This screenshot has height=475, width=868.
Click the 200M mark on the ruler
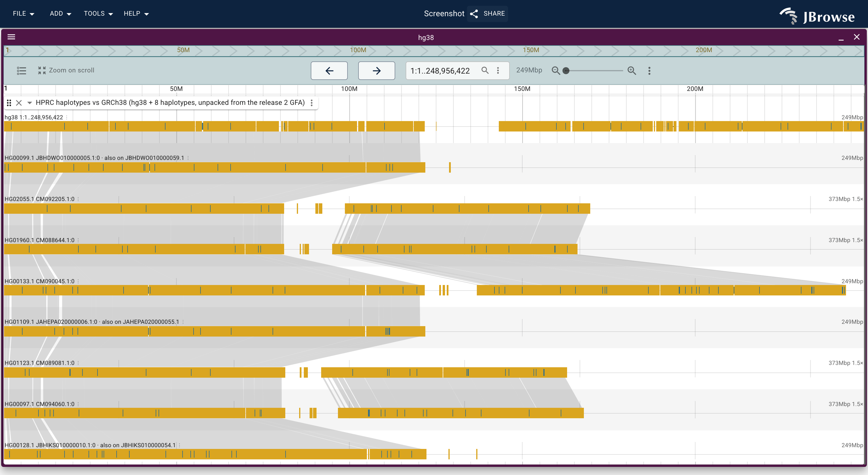pyautogui.click(x=695, y=89)
